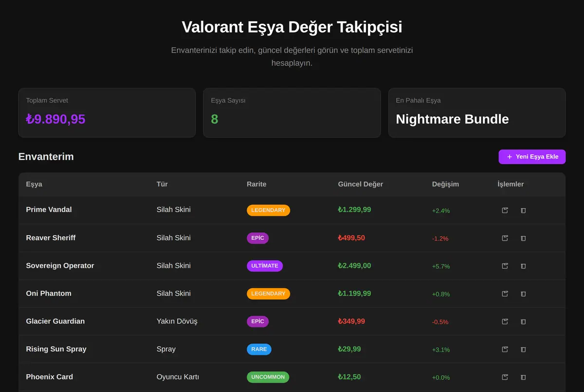Edit the Oni Phantom entry
Viewport: 584px width, 392px height.
pos(505,294)
